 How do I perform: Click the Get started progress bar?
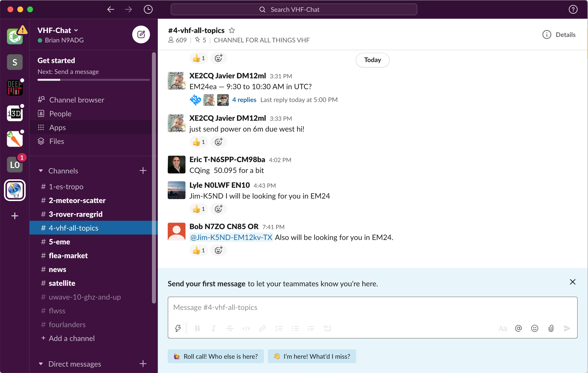tap(93, 80)
